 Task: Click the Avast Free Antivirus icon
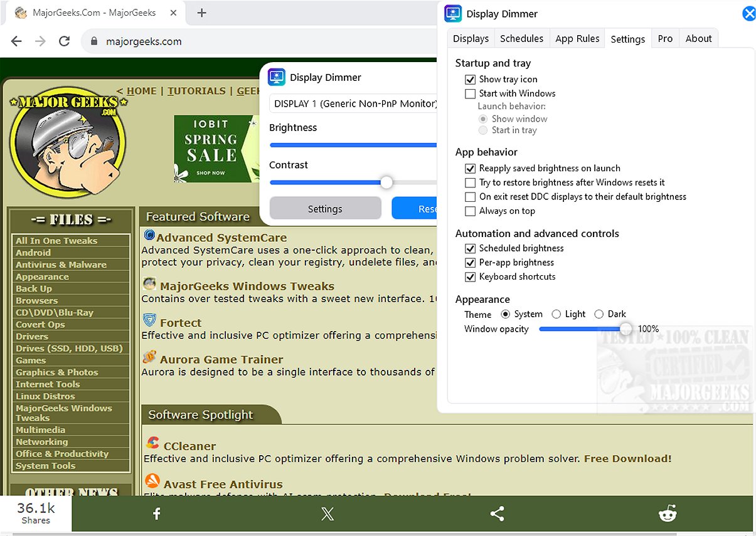pyautogui.click(x=152, y=481)
